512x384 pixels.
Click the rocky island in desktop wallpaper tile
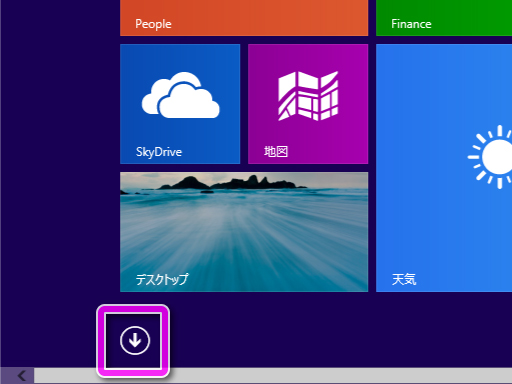click(x=233, y=183)
